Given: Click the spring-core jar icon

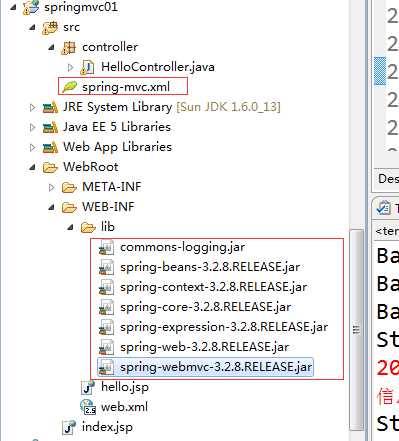Looking at the screenshot, I should (107, 308).
